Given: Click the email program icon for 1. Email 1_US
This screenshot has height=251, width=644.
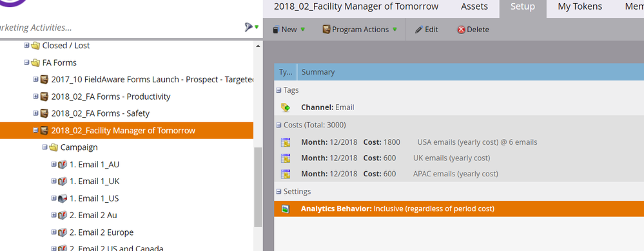Looking at the screenshot, I should pos(63,198).
